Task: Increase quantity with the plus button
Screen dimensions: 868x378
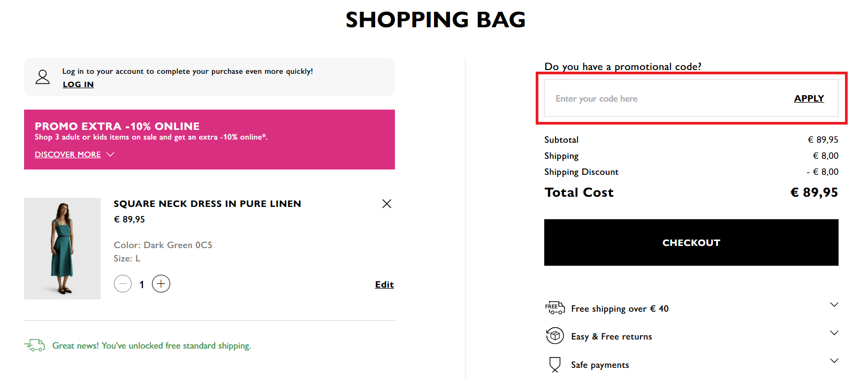Action: click(161, 284)
